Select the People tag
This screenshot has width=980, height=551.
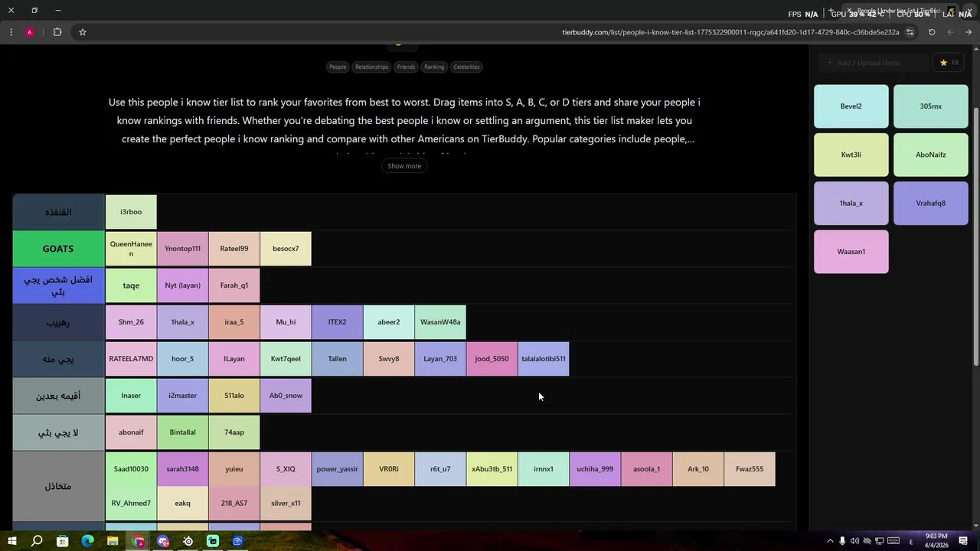click(x=338, y=67)
